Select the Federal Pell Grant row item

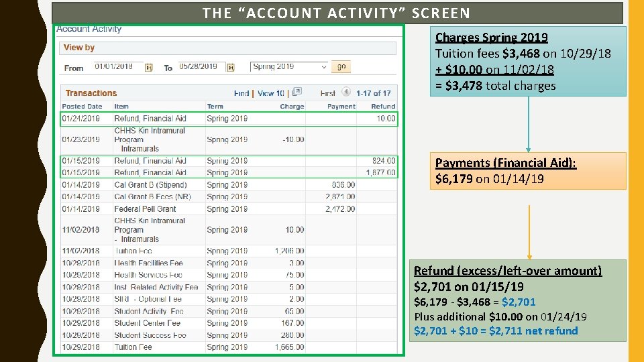tap(145, 209)
